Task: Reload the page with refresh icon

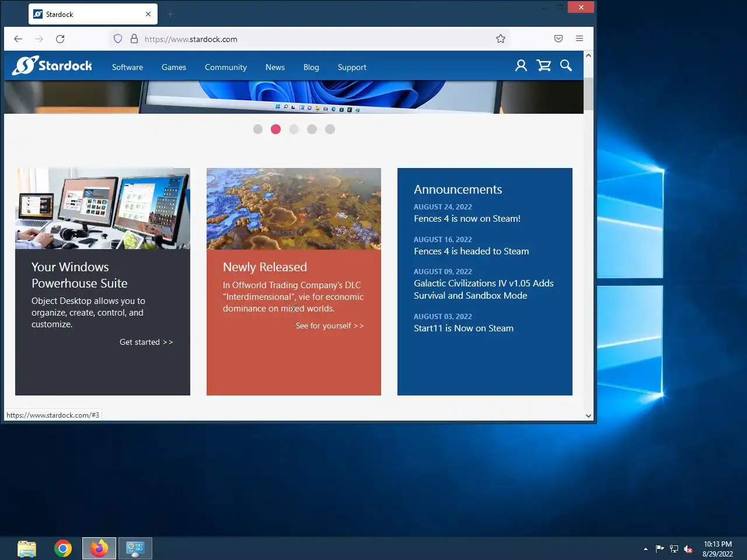Action: [x=60, y=39]
